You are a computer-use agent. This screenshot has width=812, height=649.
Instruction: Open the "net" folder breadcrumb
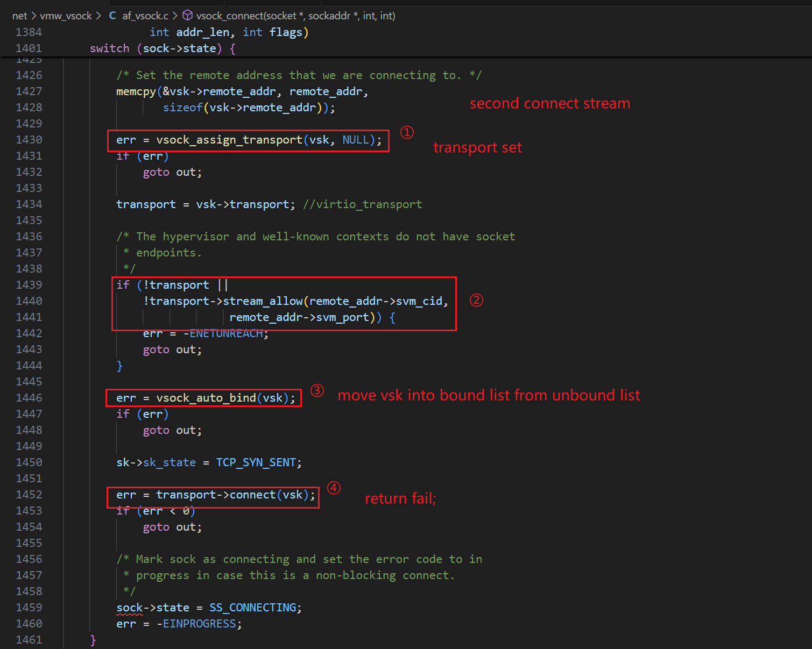(x=19, y=16)
